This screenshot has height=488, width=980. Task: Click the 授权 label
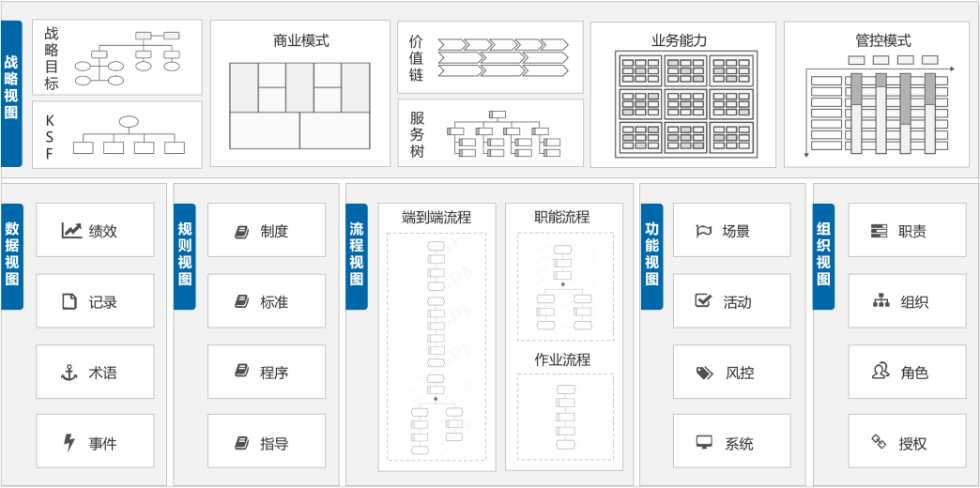pyautogui.click(x=912, y=444)
